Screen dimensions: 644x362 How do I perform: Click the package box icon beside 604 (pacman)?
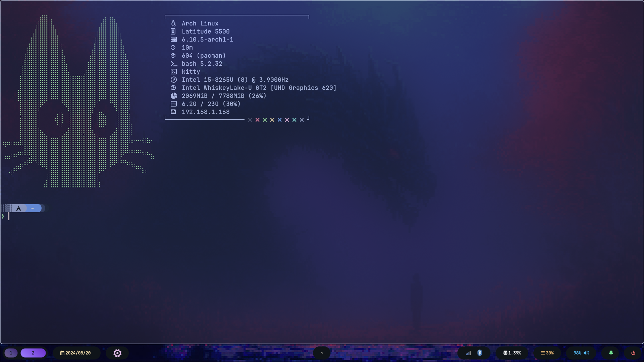point(173,56)
